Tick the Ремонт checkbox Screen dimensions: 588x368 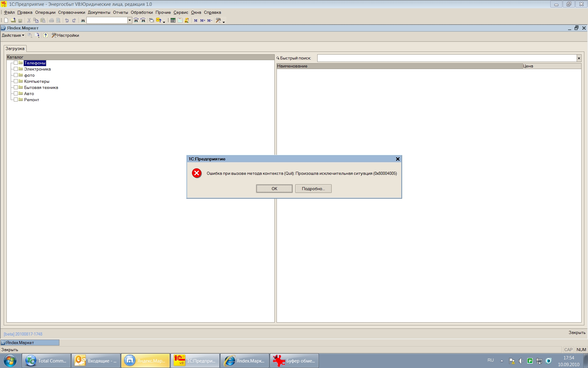coord(16,100)
